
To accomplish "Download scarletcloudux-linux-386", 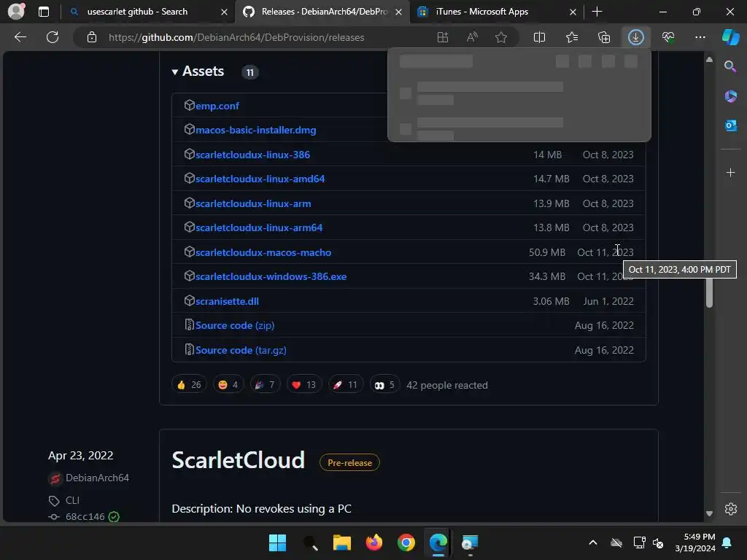I will (252, 155).
